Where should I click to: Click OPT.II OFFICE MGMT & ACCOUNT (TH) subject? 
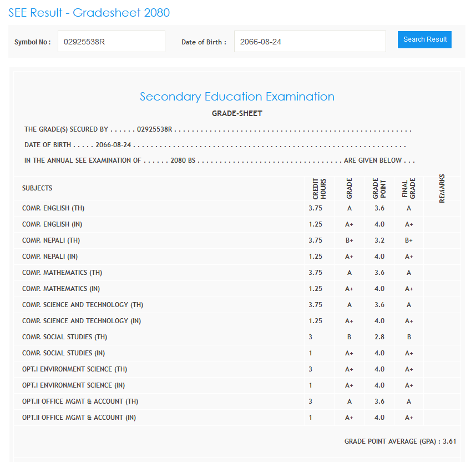[x=80, y=401]
